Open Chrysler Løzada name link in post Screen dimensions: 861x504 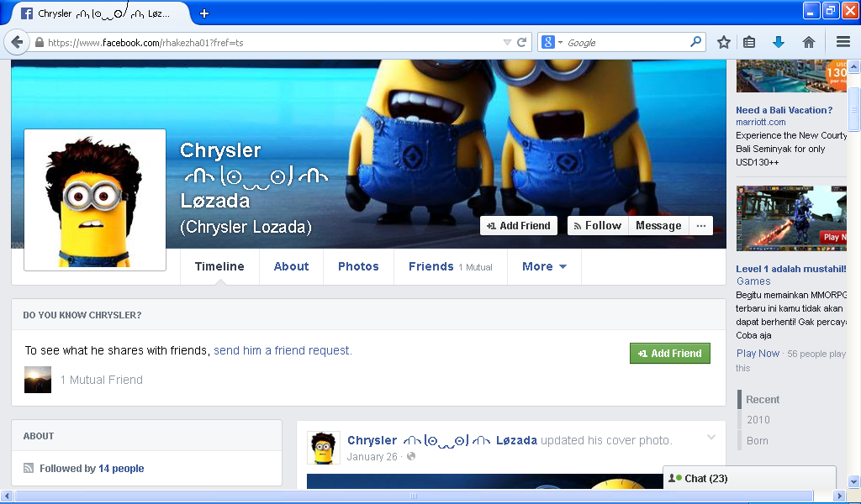[442, 440]
